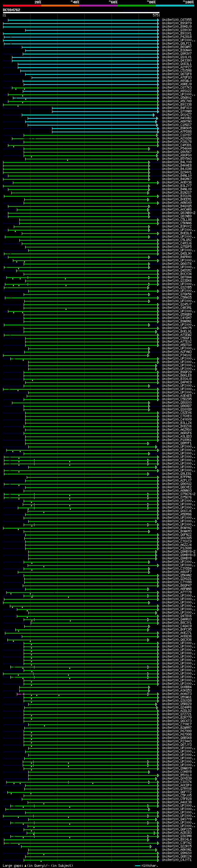197x868 pixels.
Task: Click entry UniRef100_B4KAE8
Action: pyautogui.click(x=176, y=165)
